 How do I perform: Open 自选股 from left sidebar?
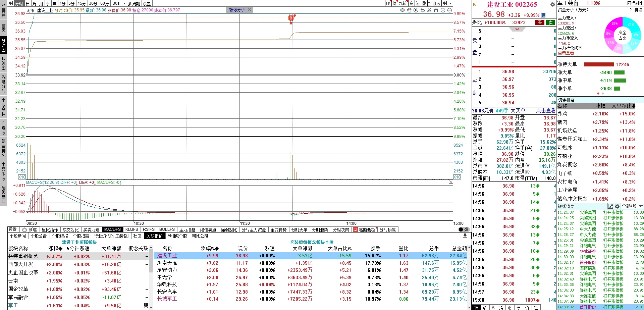3,128
